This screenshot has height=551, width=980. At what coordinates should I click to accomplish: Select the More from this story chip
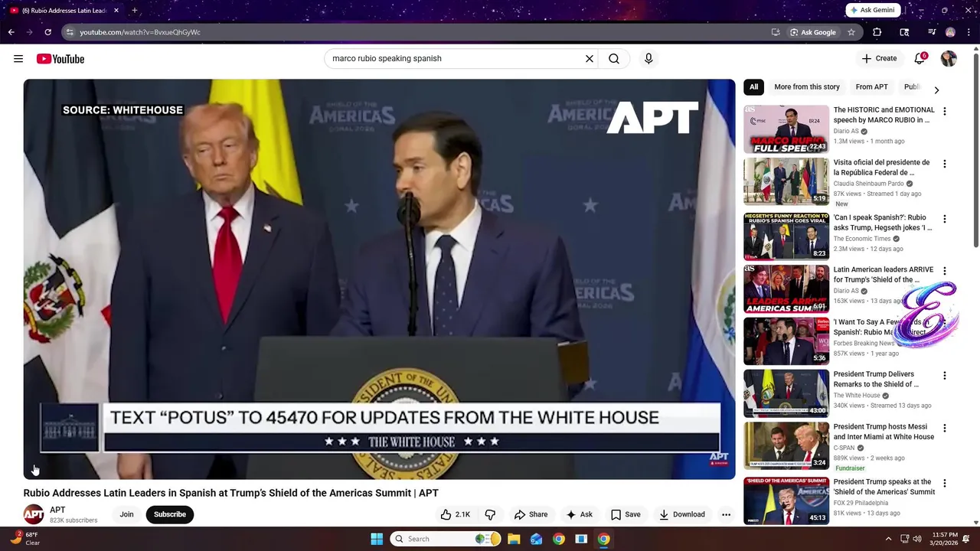(x=807, y=87)
